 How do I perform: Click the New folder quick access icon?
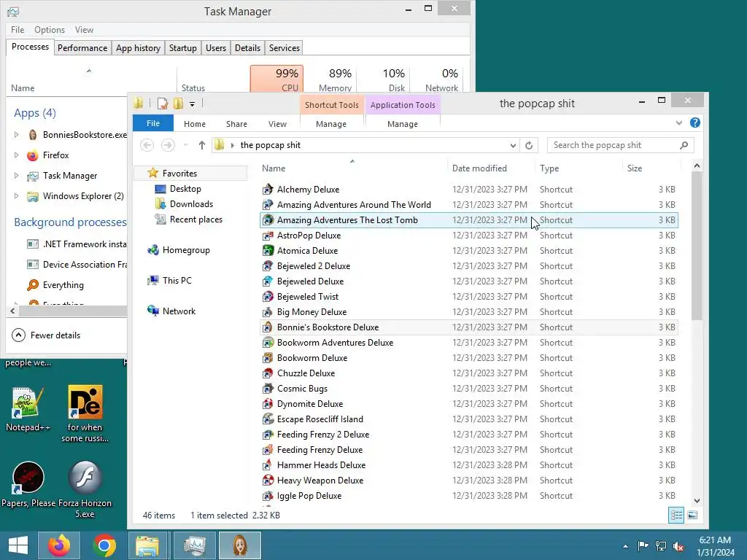179,104
